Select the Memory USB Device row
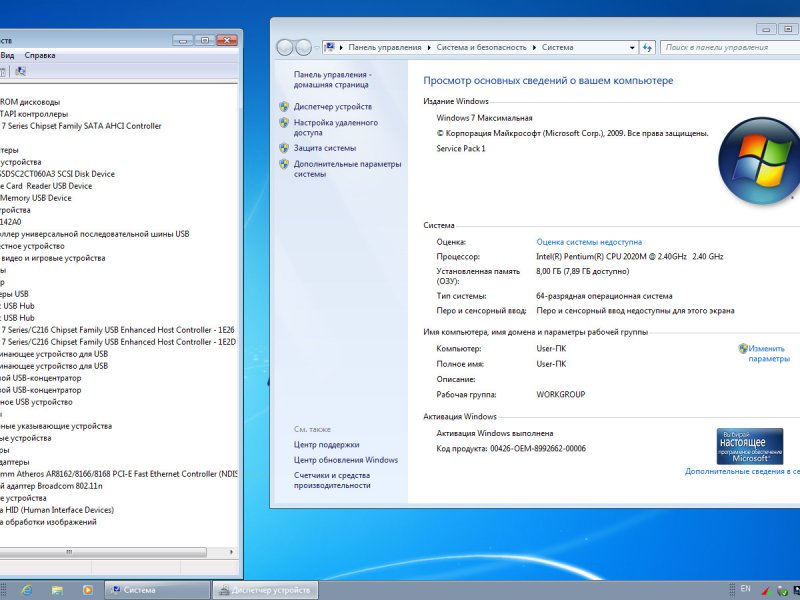The height and width of the screenshot is (600, 800). [36, 198]
